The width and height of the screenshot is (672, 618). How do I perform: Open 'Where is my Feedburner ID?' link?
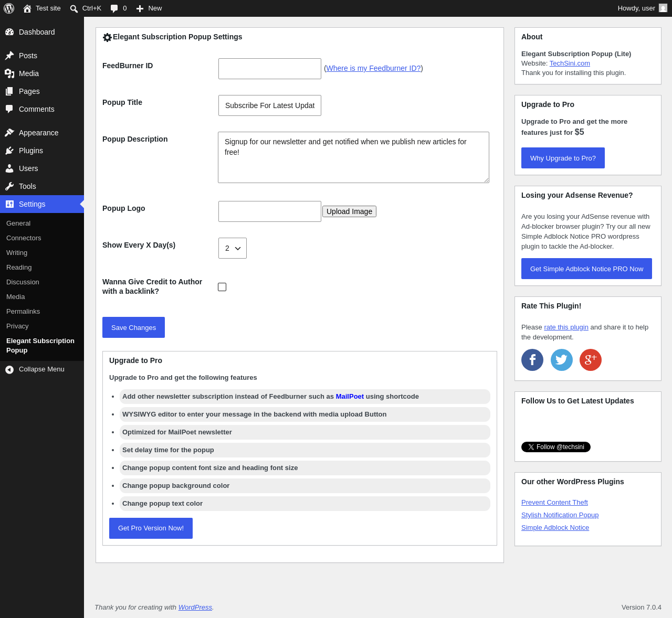coord(373,68)
